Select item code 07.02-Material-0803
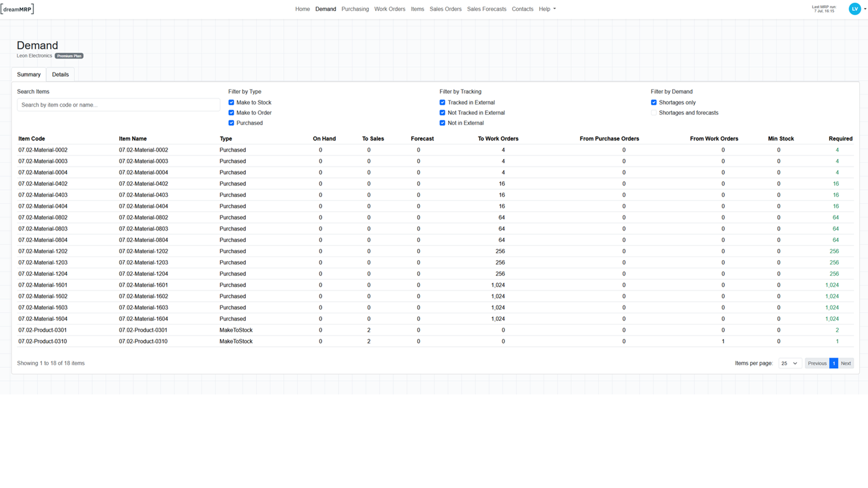The image size is (868, 488). (x=43, y=229)
